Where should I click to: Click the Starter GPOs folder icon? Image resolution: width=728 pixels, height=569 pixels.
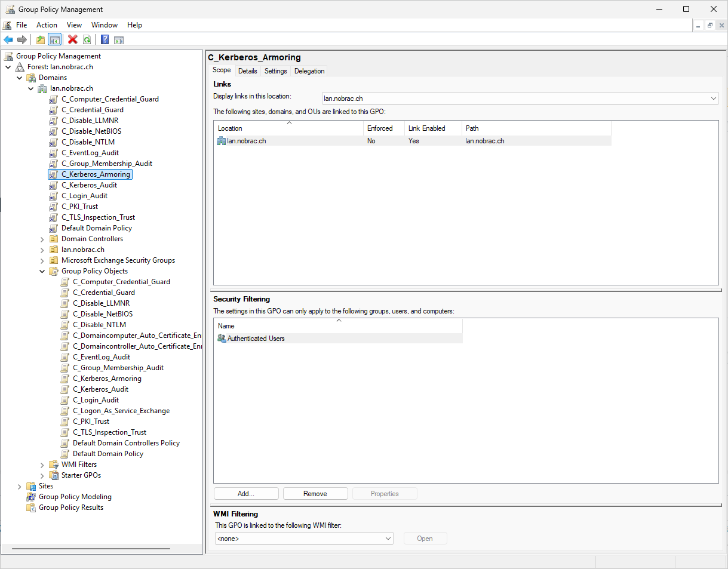[54, 475]
